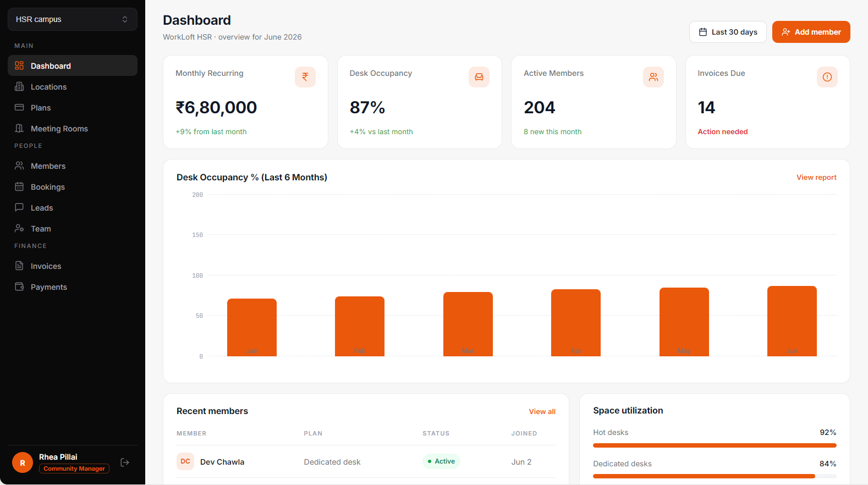The height and width of the screenshot is (485, 868).
Task: Click the View report link
Action: click(x=816, y=177)
